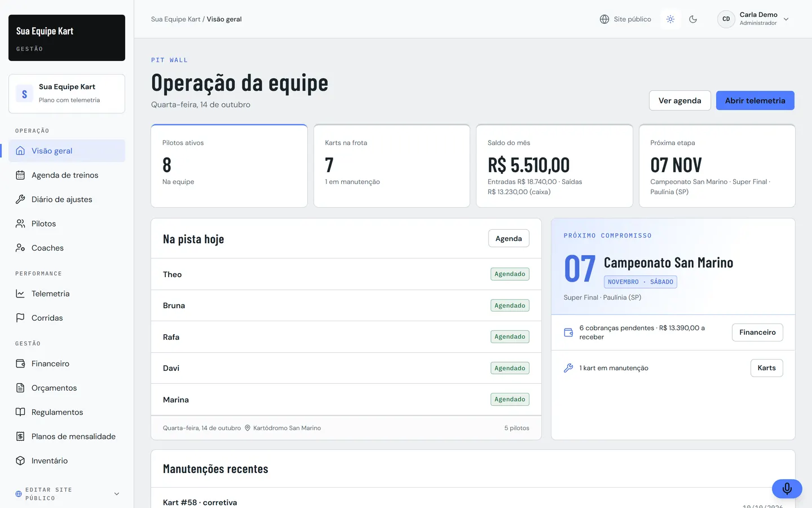Open Visão geral in the sidebar
This screenshot has height=508, width=812.
(x=67, y=151)
